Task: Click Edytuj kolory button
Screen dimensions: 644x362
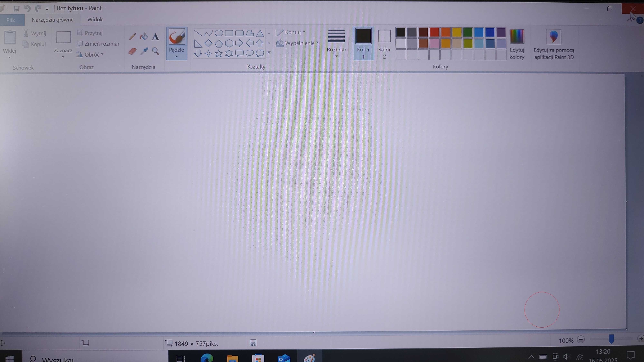Action: pyautogui.click(x=517, y=44)
